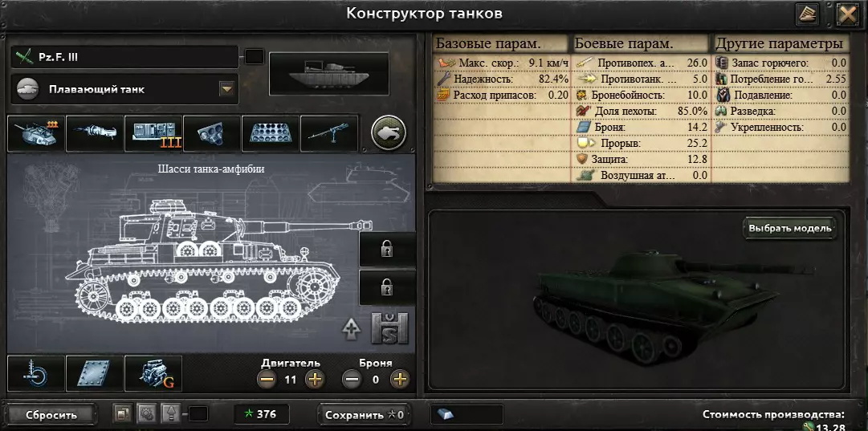Image resolution: width=868 pixels, height=431 pixels.
Task: Click the Pz.F. III name field
Action: click(x=124, y=57)
